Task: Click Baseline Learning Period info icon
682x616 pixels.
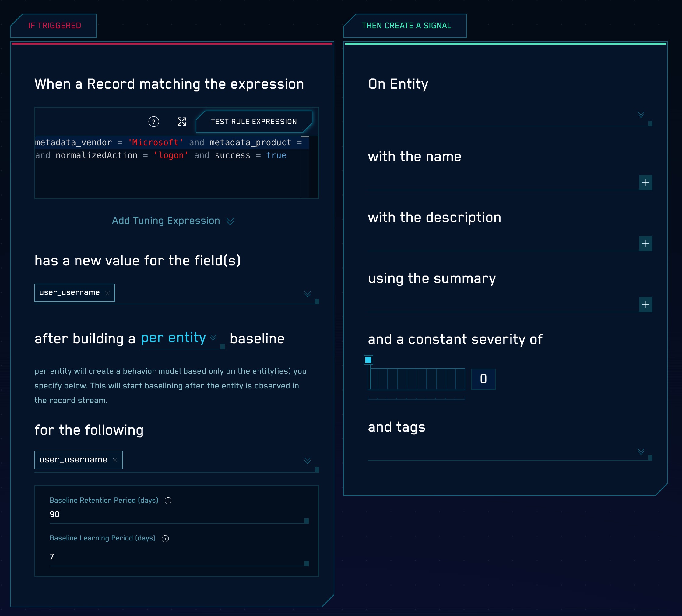Action: 165,539
